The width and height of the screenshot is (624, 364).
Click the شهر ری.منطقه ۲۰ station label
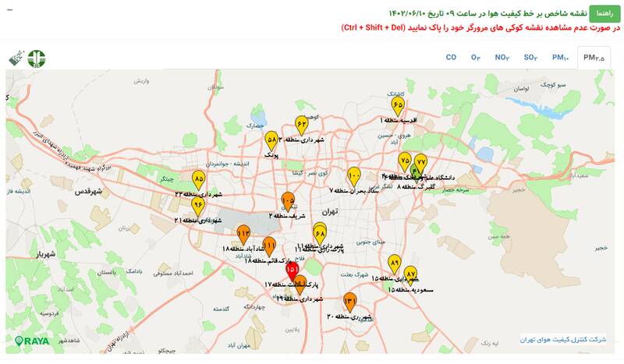point(349,316)
